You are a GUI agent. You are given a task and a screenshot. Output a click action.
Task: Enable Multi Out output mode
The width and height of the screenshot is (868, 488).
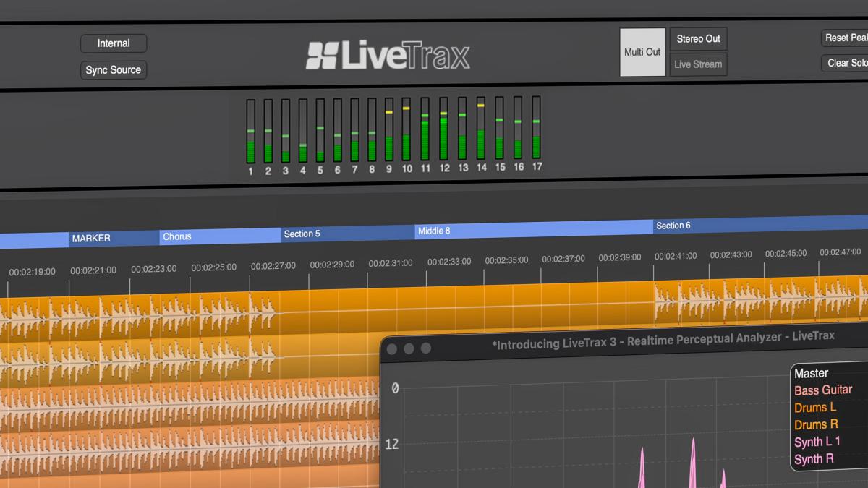tap(642, 52)
